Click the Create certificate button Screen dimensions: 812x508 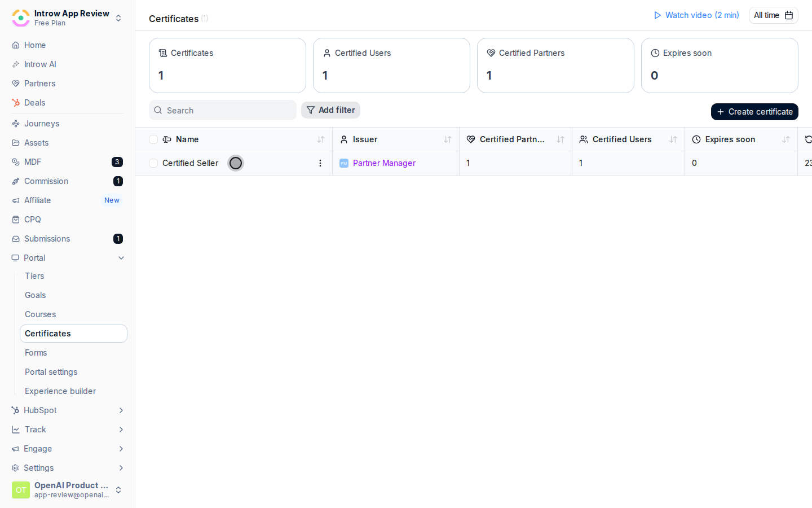tap(754, 112)
